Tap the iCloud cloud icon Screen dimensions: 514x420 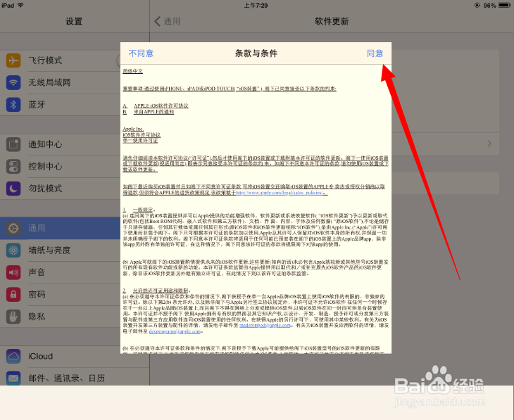(13, 356)
